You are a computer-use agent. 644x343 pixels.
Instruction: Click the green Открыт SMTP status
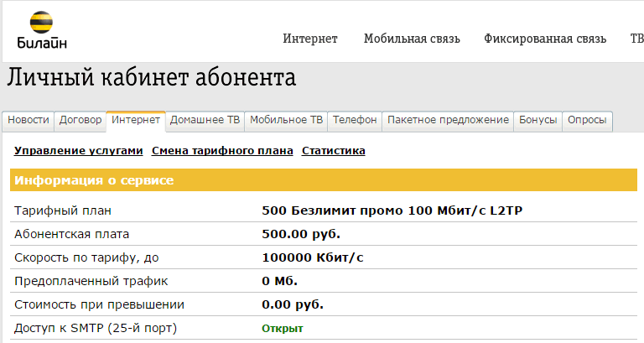282,328
